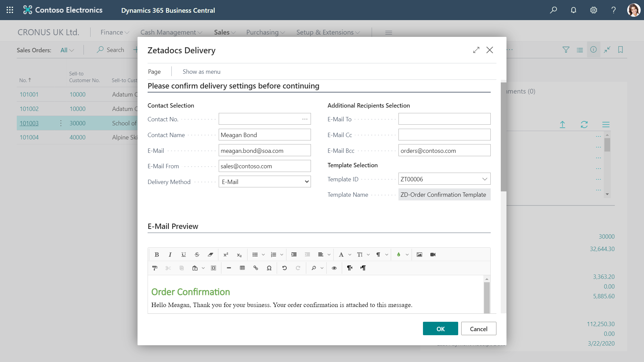The height and width of the screenshot is (362, 644).
Task: Click the insert video icon
Action: (x=433, y=255)
